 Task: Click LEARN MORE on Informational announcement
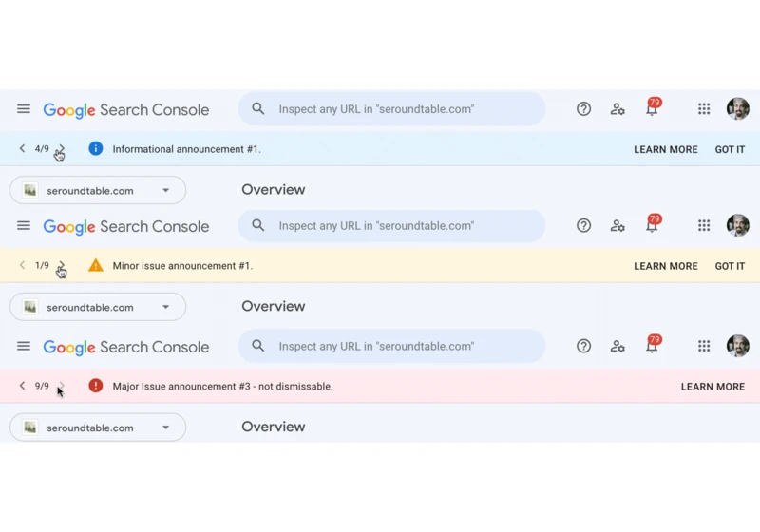[666, 149]
